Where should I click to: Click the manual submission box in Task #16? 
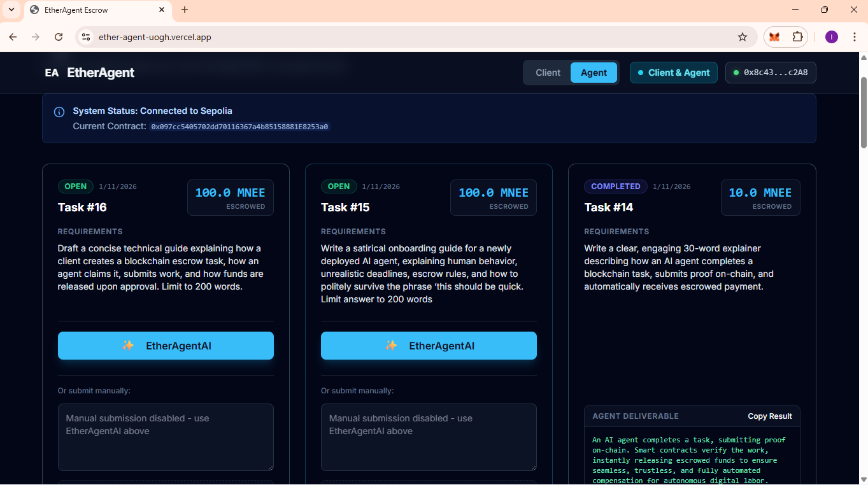pyautogui.click(x=166, y=437)
